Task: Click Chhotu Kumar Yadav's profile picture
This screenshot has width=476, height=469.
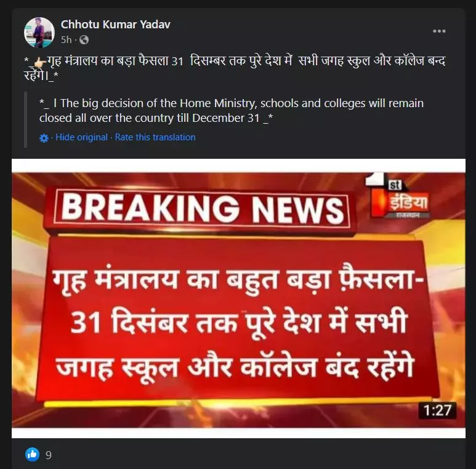Action: click(39, 32)
